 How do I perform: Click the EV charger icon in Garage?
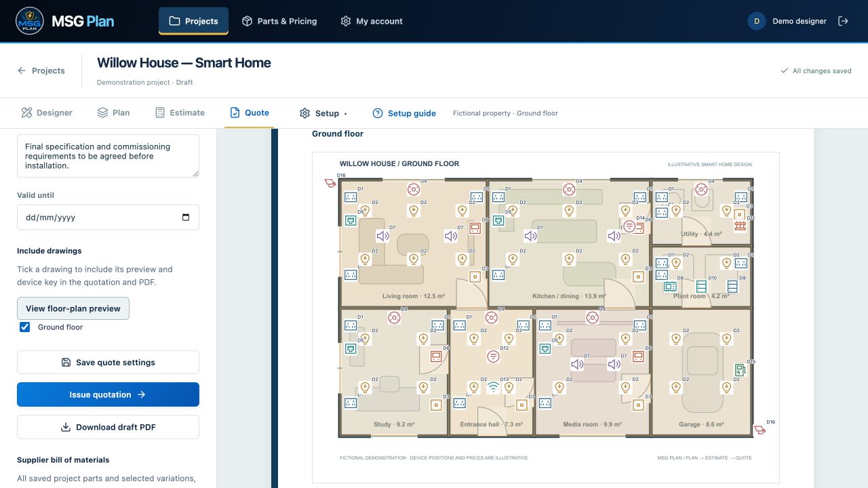click(740, 370)
